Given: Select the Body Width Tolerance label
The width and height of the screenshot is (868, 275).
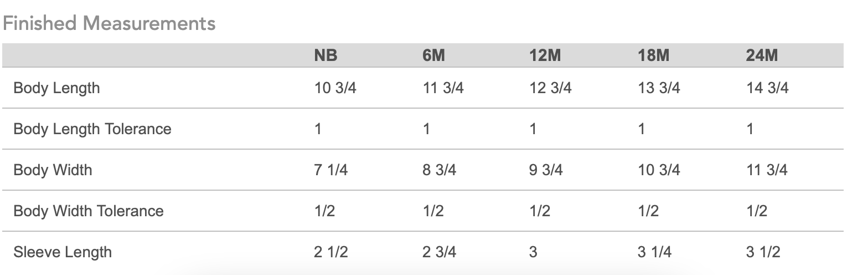Looking at the screenshot, I should [89, 211].
